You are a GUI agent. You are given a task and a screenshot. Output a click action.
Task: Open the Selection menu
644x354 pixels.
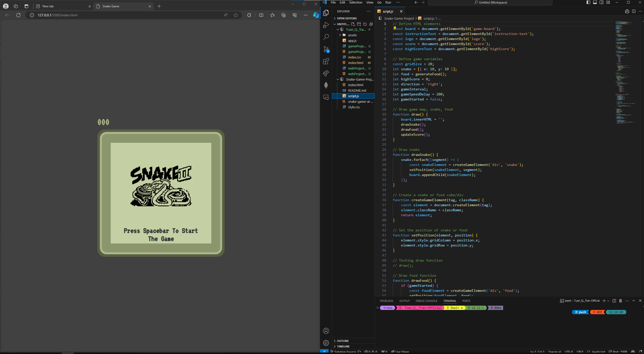[355, 3]
